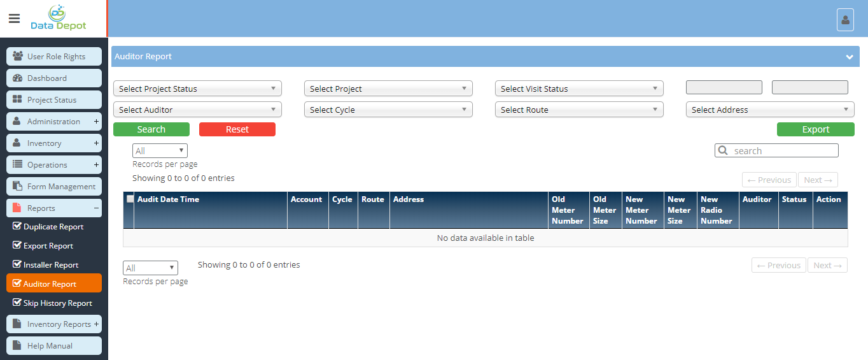This screenshot has width=868, height=360.
Task: Click the hamburger menu icon
Action: [14, 18]
